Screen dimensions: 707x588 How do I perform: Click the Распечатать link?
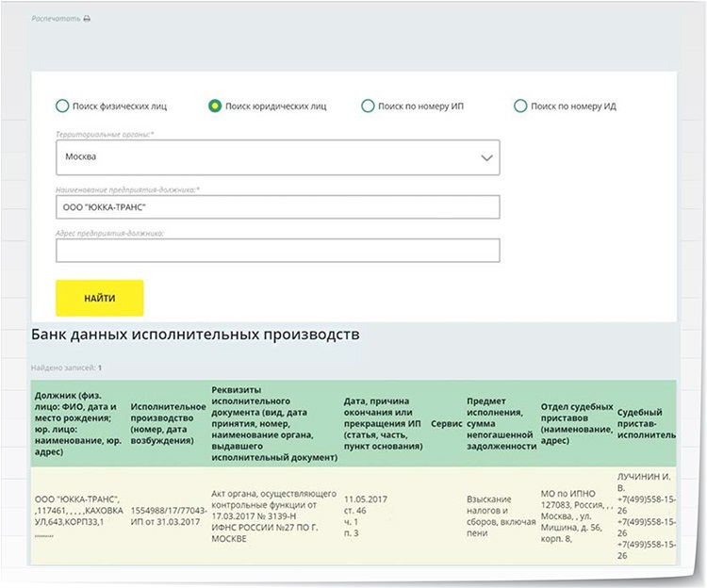(x=56, y=19)
